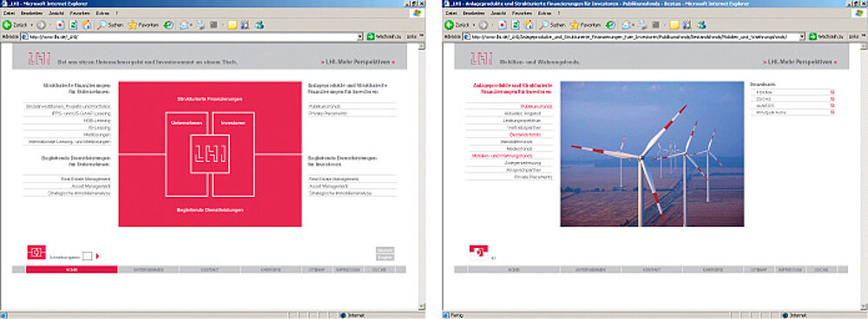Click Zurück back icon in LHI home window
Screen dimensions: 868x319
click(x=7, y=25)
